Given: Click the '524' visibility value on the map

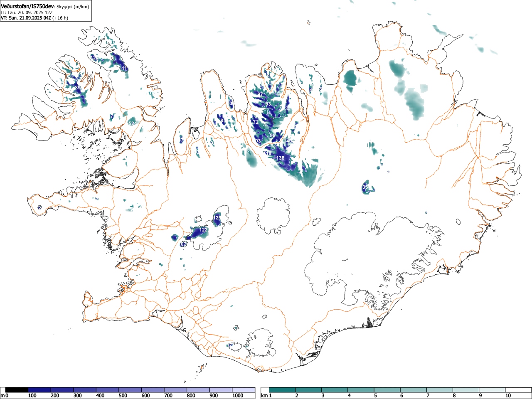Looking at the screenshot, I should (x=132, y=123).
